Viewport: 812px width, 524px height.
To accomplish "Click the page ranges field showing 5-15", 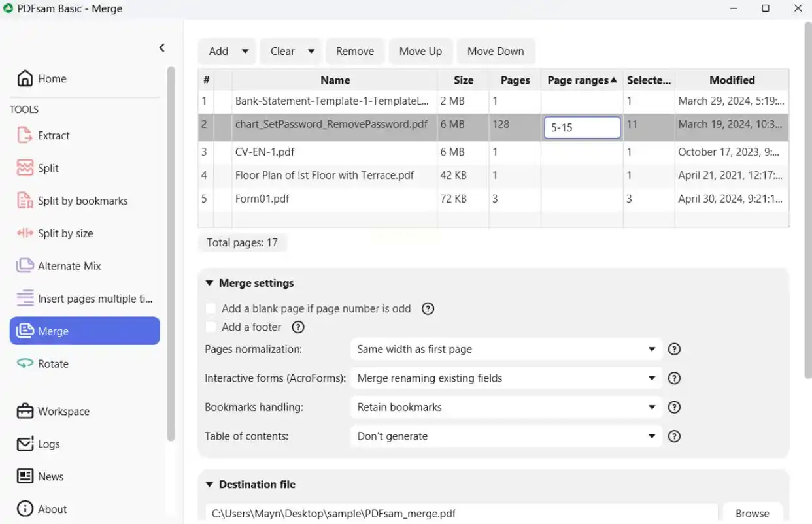I will pos(581,127).
